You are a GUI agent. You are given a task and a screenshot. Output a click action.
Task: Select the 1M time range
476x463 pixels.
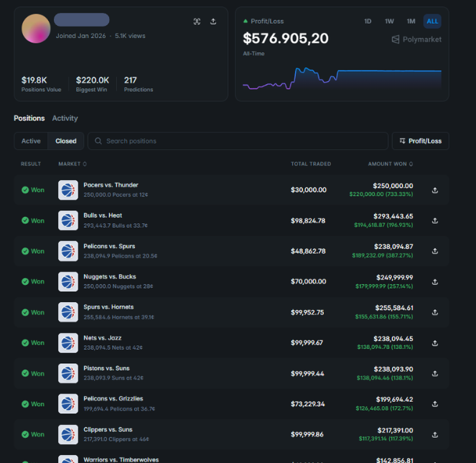coord(411,22)
